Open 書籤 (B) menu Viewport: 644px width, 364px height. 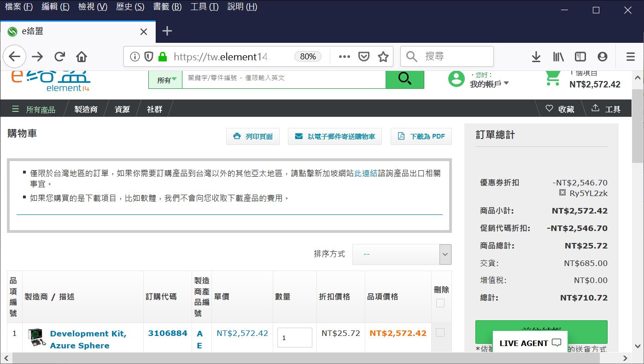click(x=167, y=7)
